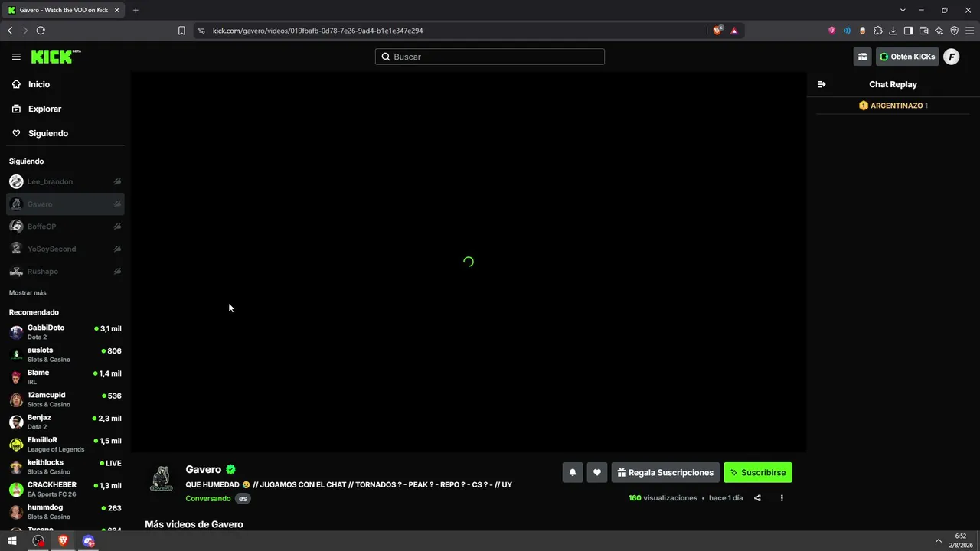
Task: Open recommended channel CRACKHEBER
Action: [65, 489]
